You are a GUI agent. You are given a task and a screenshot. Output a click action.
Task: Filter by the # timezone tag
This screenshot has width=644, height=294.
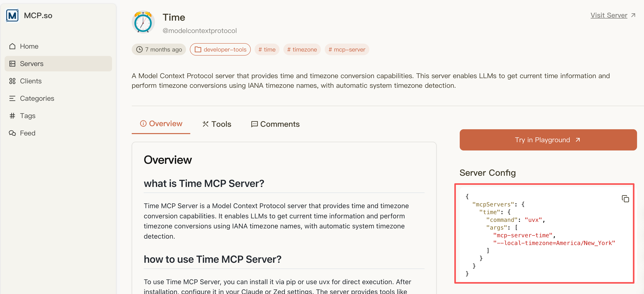click(x=302, y=49)
